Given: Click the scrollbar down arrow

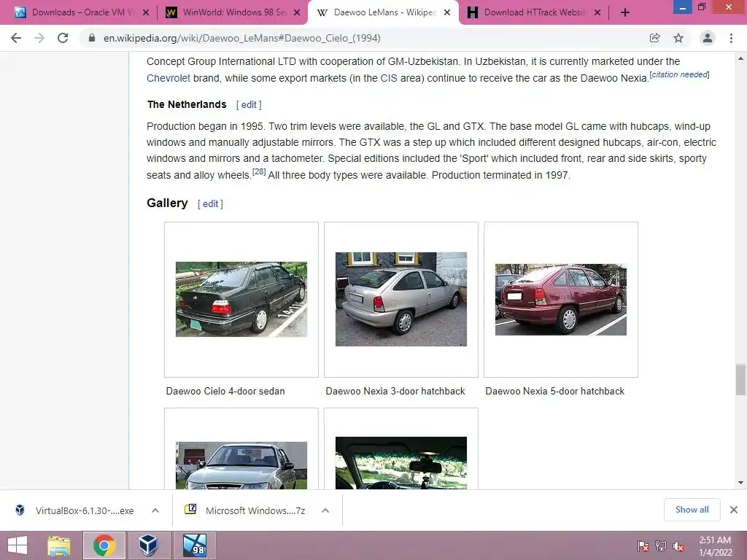Looking at the screenshot, I should click(x=740, y=483).
